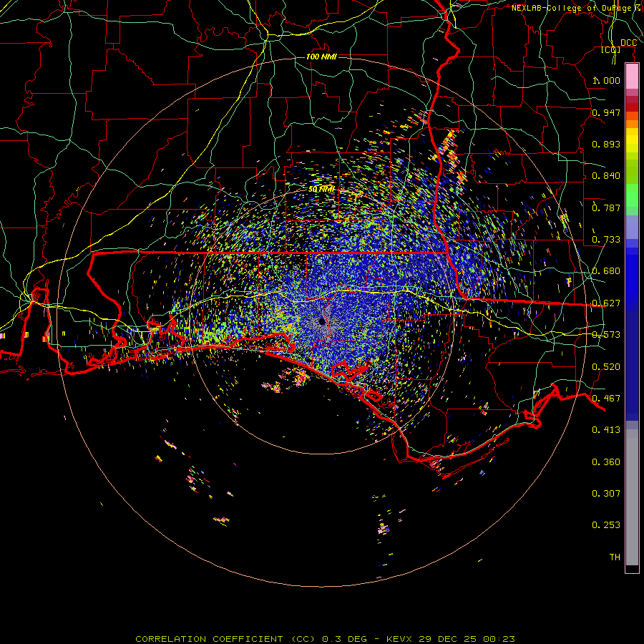Click the 0.733 legend value
Image resolution: width=644 pixels, height=644 pixels.
click(606, 240)
